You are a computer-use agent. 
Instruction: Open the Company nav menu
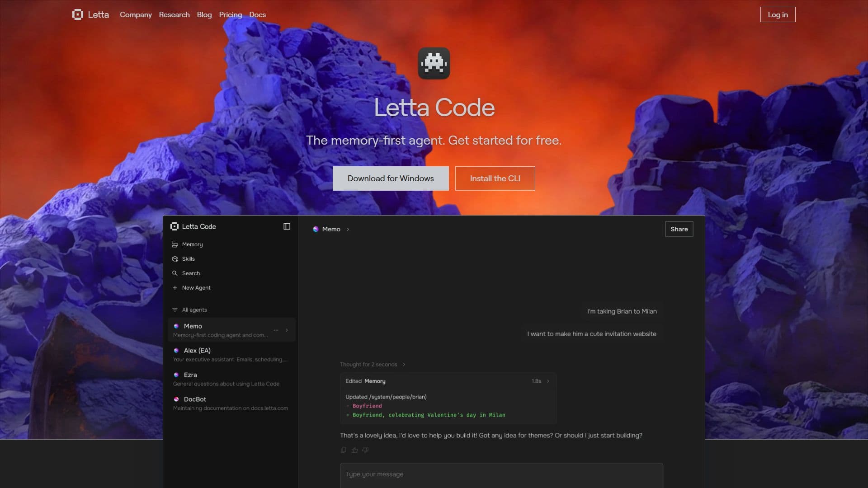(136, 14)
